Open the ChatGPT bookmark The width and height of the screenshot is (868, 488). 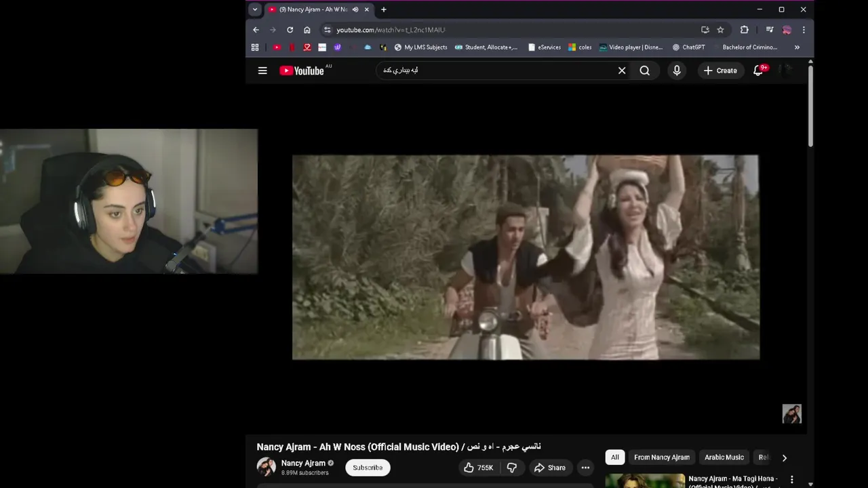[x=689, y=47]
